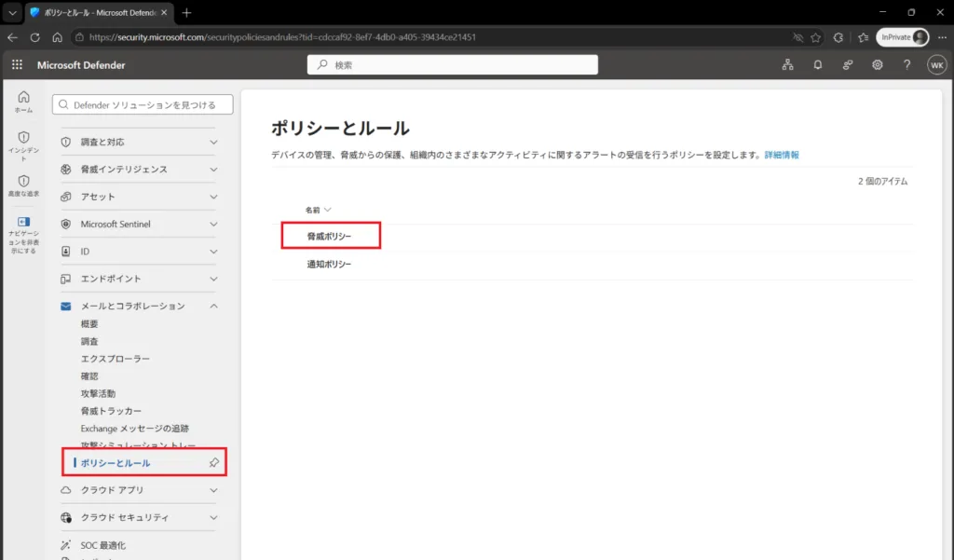
Task: Expand the 脅威インテリジェンス section
Action: point(139,170)
